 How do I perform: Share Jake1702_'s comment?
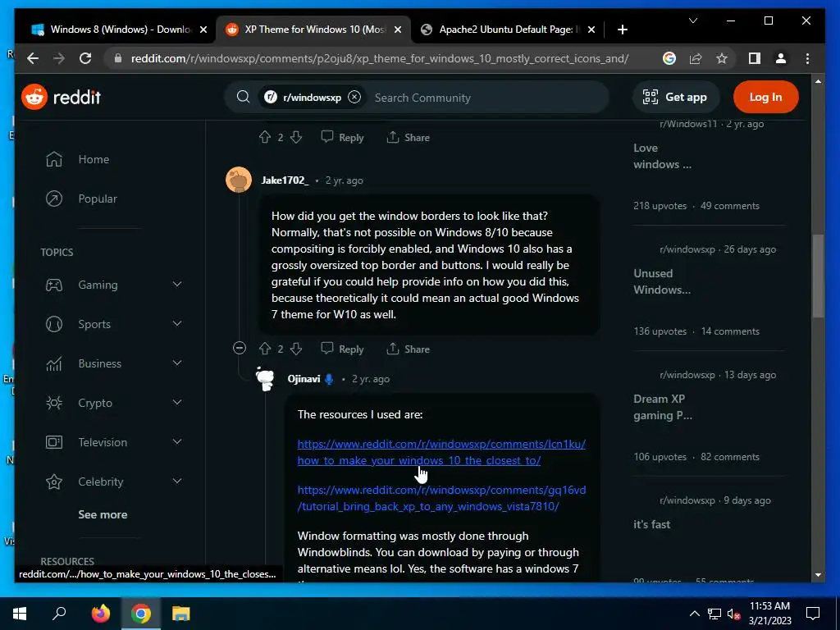[409, 349]
